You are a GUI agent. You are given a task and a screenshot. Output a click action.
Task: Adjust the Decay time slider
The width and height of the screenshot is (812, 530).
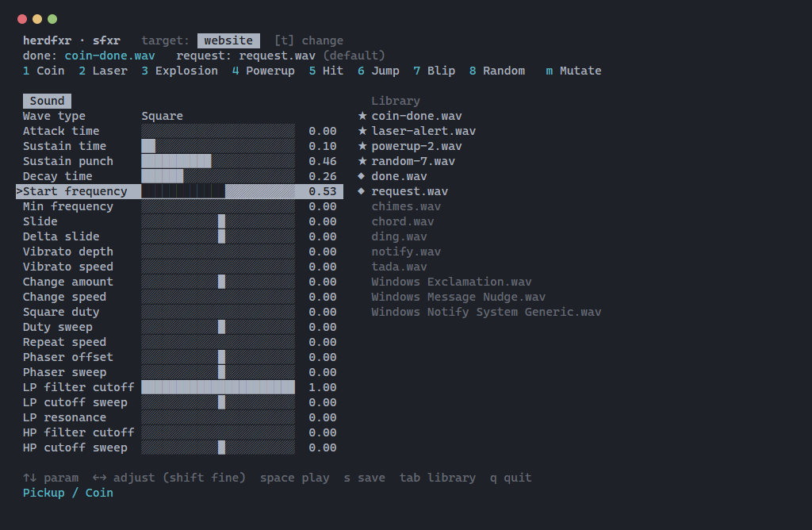coord(218,176)
